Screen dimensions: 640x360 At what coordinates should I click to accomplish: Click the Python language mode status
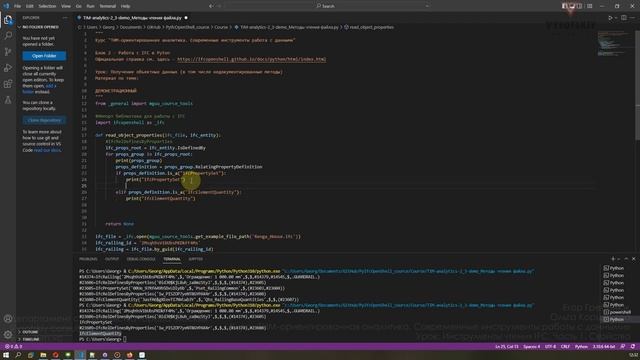click(581, 347)
